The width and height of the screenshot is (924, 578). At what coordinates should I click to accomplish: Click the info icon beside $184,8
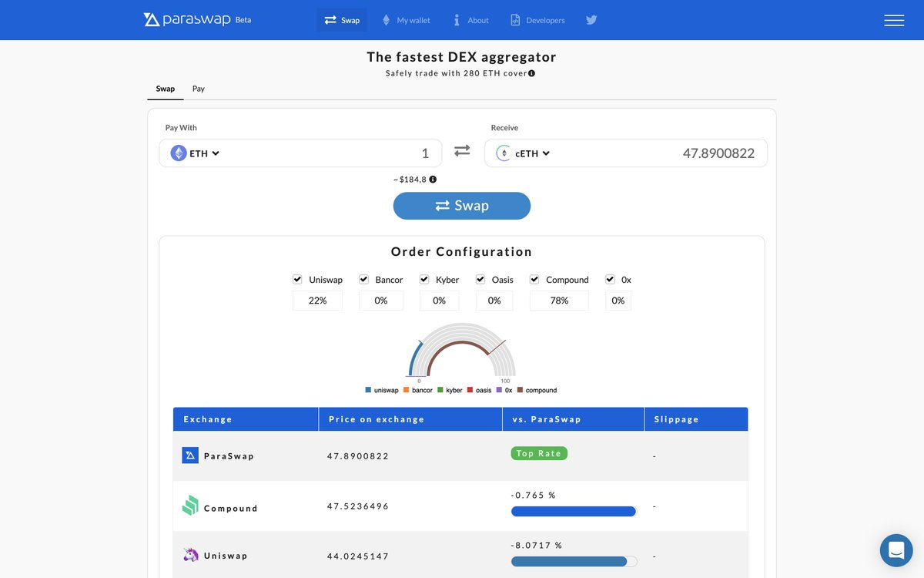[x=433, y=180]
